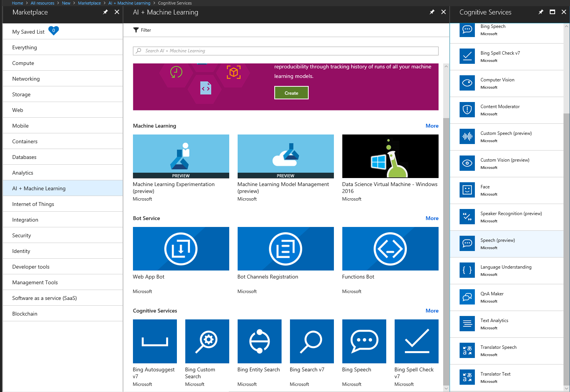
Task: Select the Custom Vision eye-gear icon
Action: tap(467, 163)
